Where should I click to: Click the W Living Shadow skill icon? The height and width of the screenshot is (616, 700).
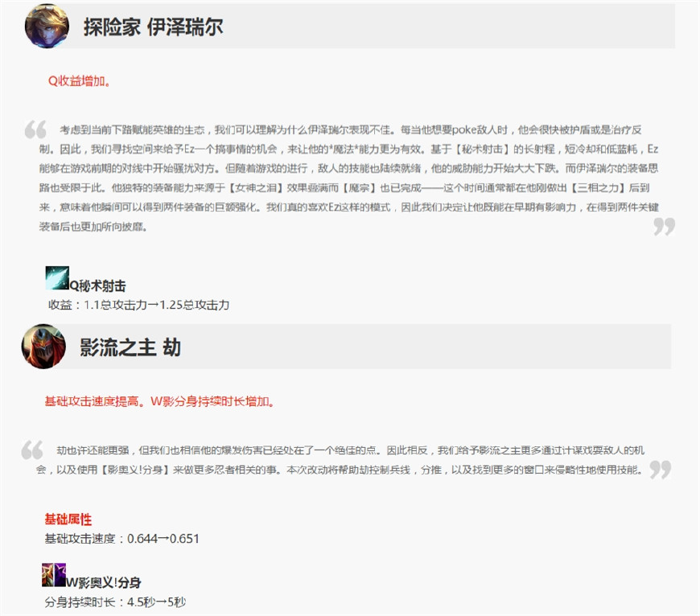pyautogui.click(x=54, y=575)
